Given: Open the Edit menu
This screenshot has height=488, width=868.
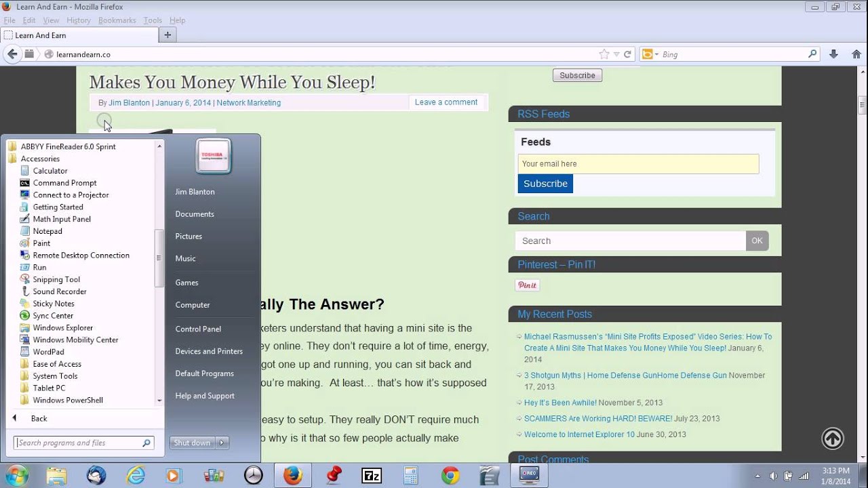Looking at the screenshot, I should click(x=29, y=20).
